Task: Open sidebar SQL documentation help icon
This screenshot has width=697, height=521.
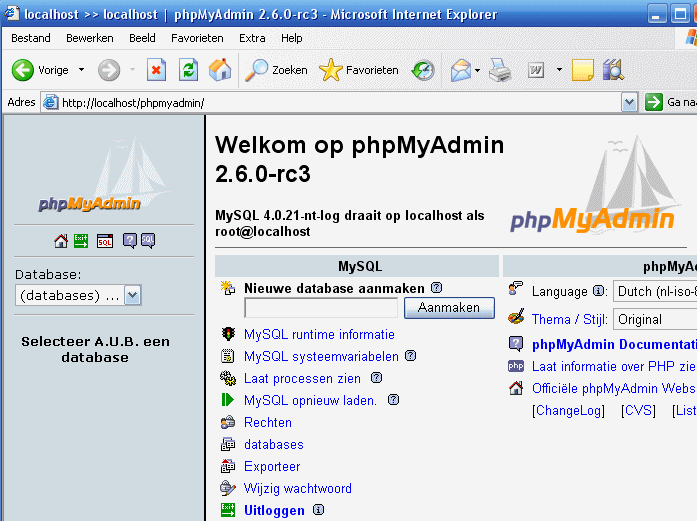Action: click(x=148, y=241)
